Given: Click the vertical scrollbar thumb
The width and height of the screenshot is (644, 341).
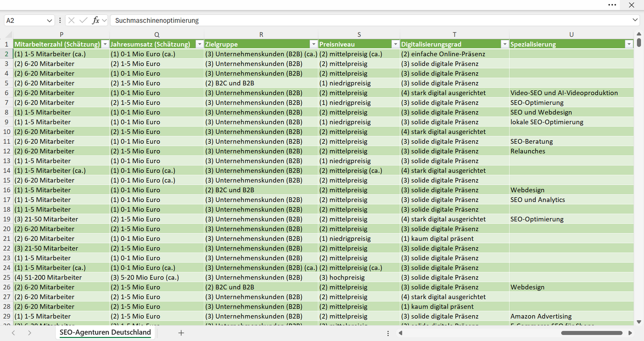Looking at the screenshot, I should [x=639, y=43].
